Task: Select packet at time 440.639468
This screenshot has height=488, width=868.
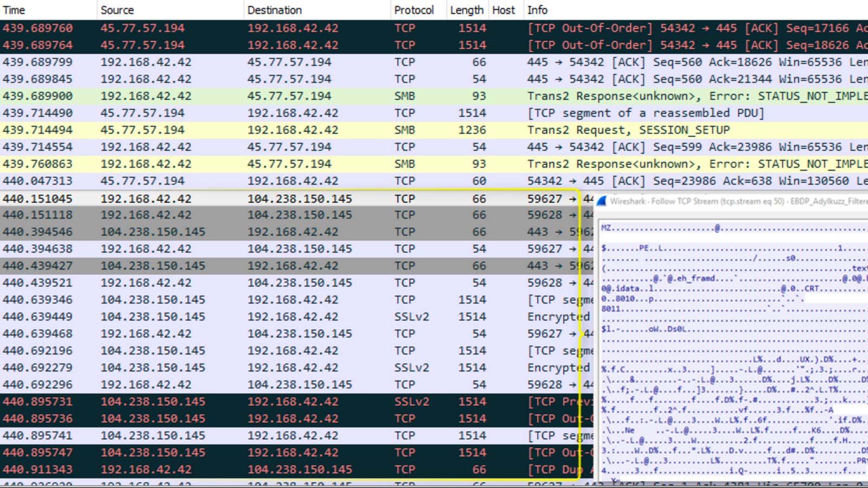Action: pos(297,333)
